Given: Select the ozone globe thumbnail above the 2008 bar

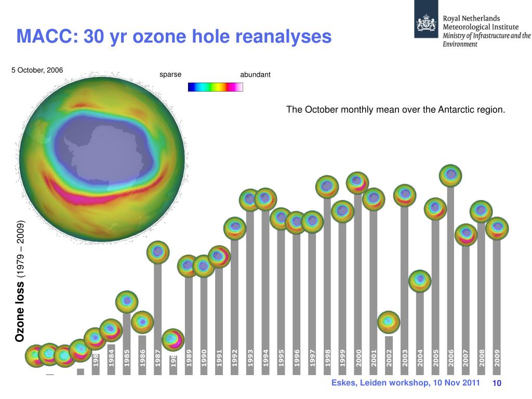Looking at the screenshot, I should (x=481, y=211).
